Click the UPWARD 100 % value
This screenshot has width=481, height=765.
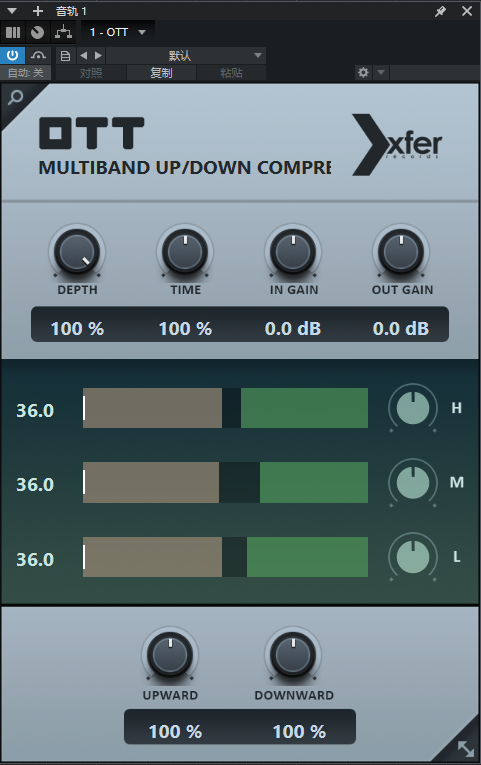[176, 731]
